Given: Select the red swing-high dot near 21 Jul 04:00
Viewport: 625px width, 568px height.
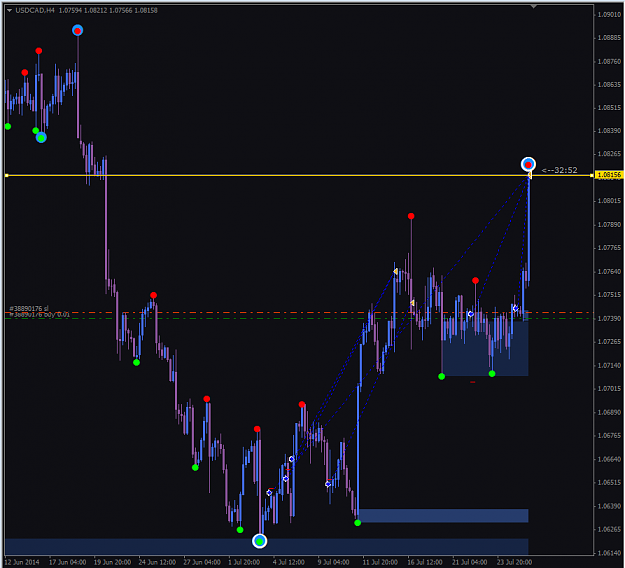Looking at the screenshot, I should [x=475, y=281].
